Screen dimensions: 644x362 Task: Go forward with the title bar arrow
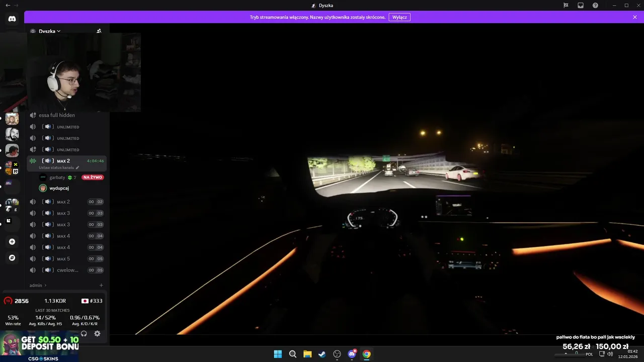17,5
